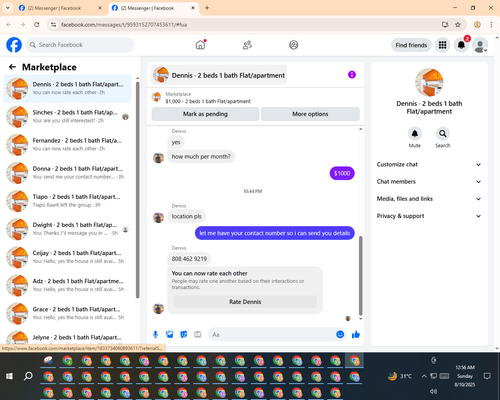The height and width of the screenshot is (400, 500).
Task: Open the Home feed icon
Action: (x=200, y=45)
